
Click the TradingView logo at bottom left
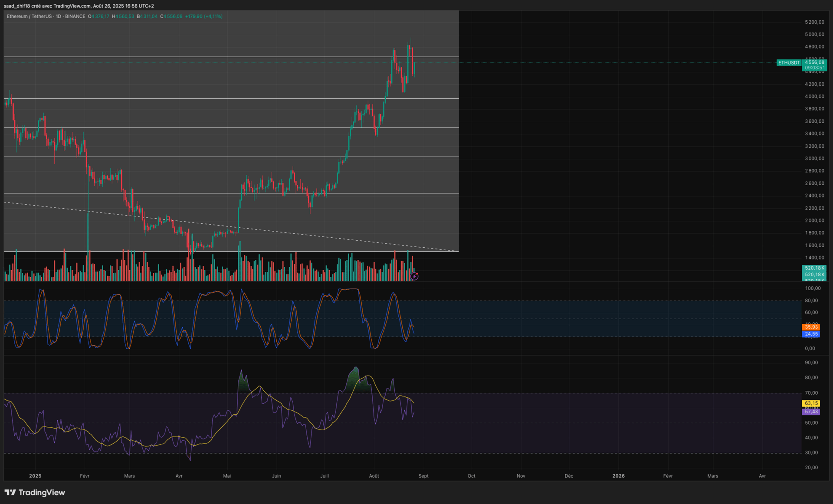[35, 492]
